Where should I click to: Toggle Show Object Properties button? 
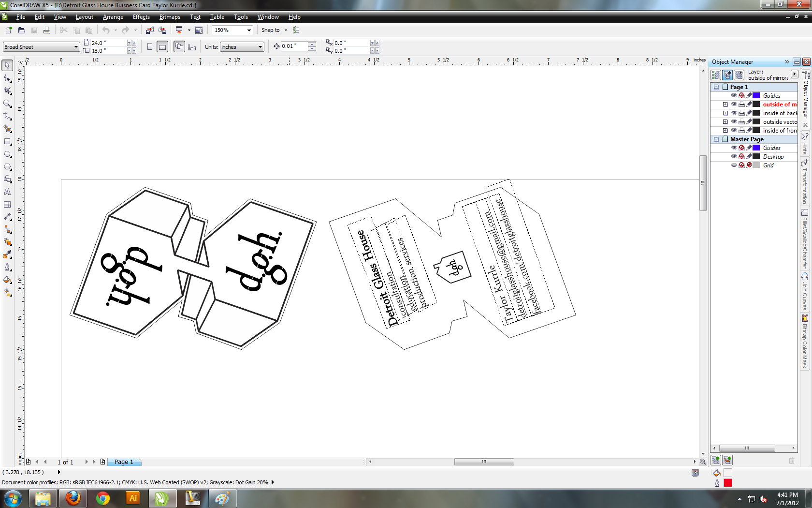pos(716,75)
